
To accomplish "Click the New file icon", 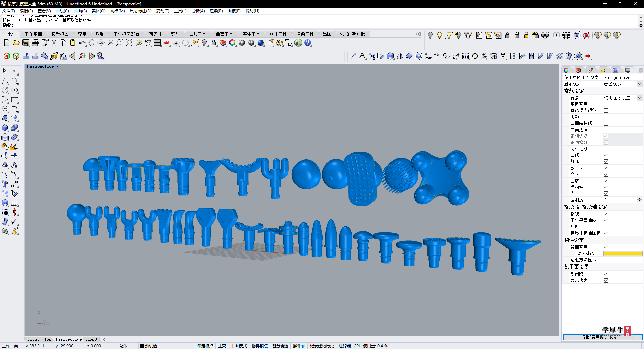I will [7, 43].
